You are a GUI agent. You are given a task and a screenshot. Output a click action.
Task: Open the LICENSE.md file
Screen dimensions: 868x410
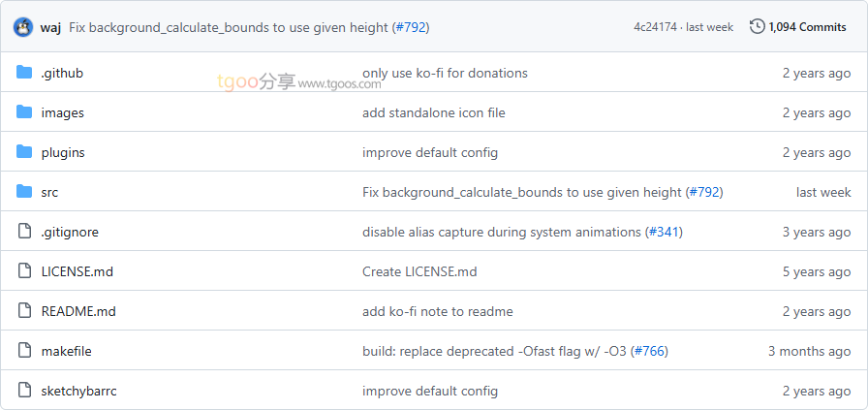[x=77, y=271]
